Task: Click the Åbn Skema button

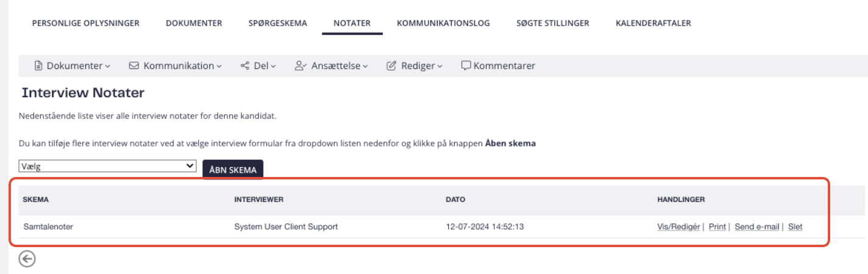Action: pyautogui.click(x=233, y=170)
